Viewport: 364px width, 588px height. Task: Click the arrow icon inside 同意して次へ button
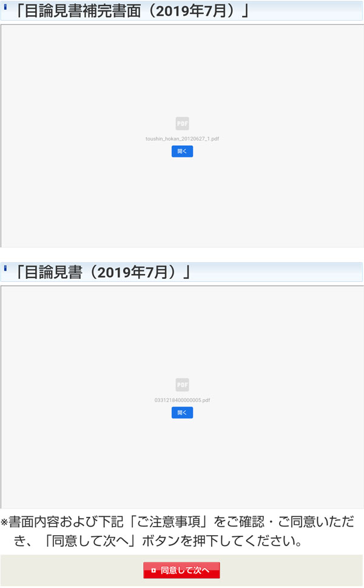[x=153, y=570]
